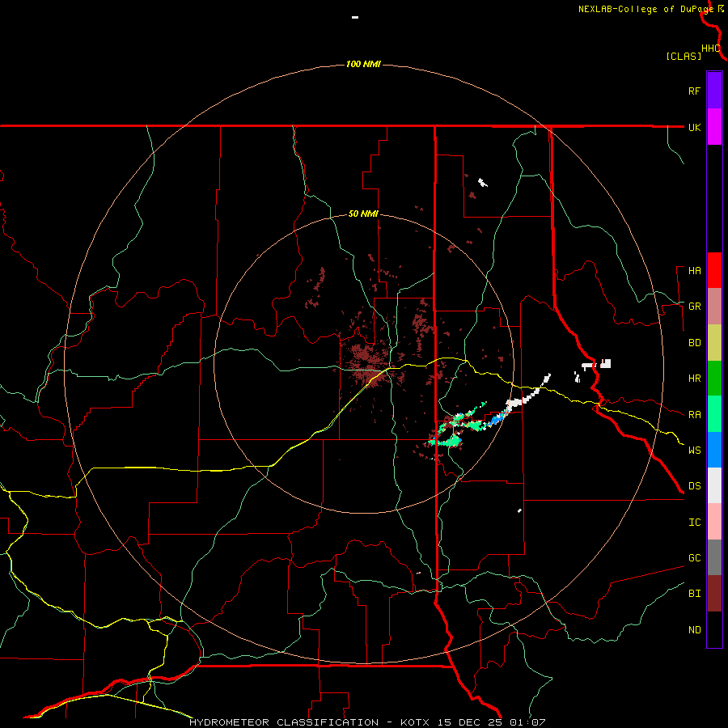The height and width of the screenshot is (728, 728).
Task: Click the 100 NMI range ring label
Action: click(x=363, y=64)
